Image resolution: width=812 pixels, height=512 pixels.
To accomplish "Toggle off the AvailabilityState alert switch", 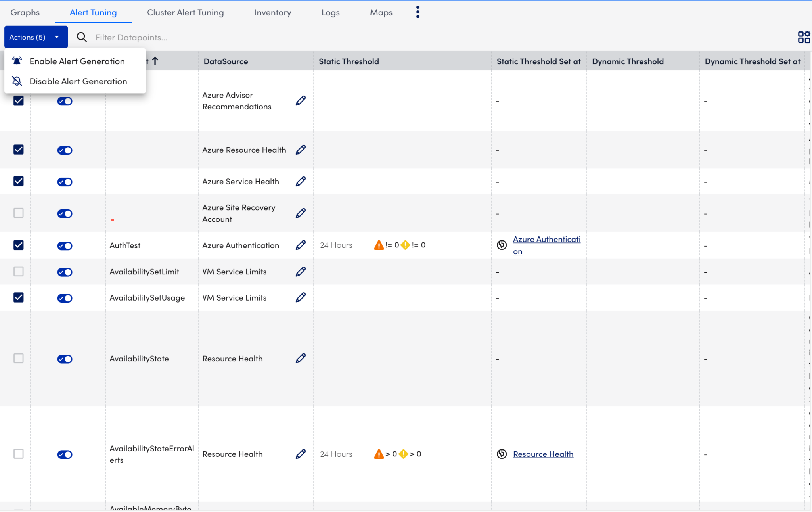I will click(x=65, y=359).
